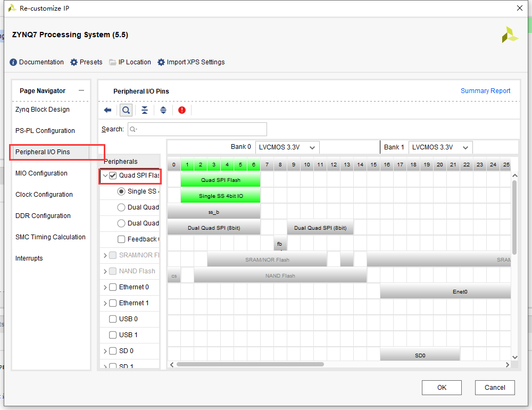Select second Dual Quad radio button
Viewport: 532px width, 410px height.
(x=121, y=223)
